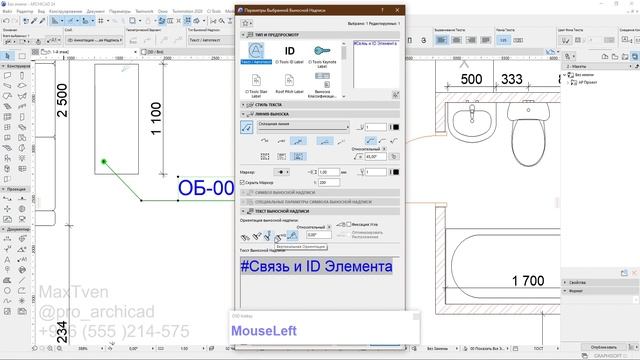Screen dimensions: 640x360
Task: Select the highlighted fifth orientation icon
Action: pos(292,235)
